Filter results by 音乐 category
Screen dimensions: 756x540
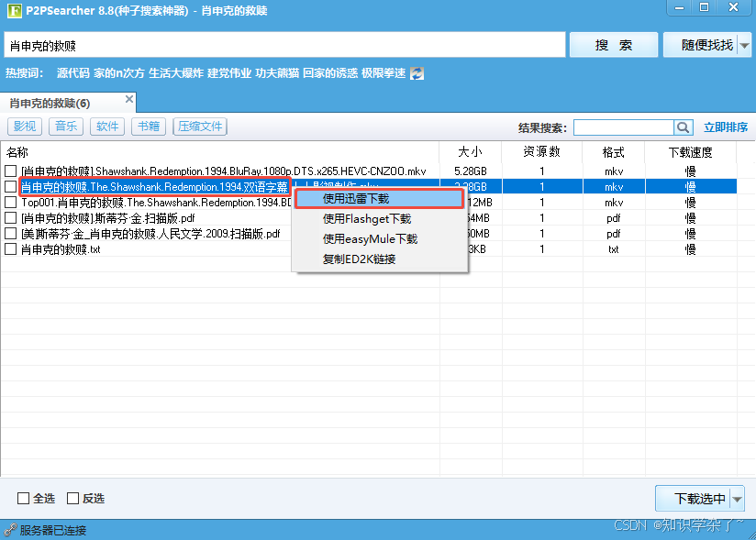click(x=66, y=127)
